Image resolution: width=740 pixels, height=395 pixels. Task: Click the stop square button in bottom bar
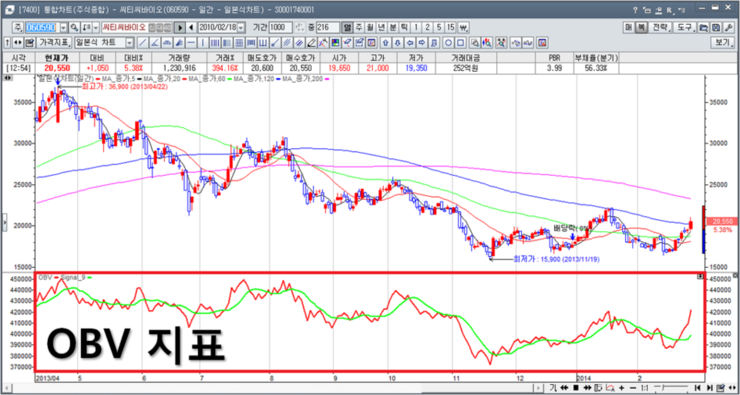(x=576, y=388)
